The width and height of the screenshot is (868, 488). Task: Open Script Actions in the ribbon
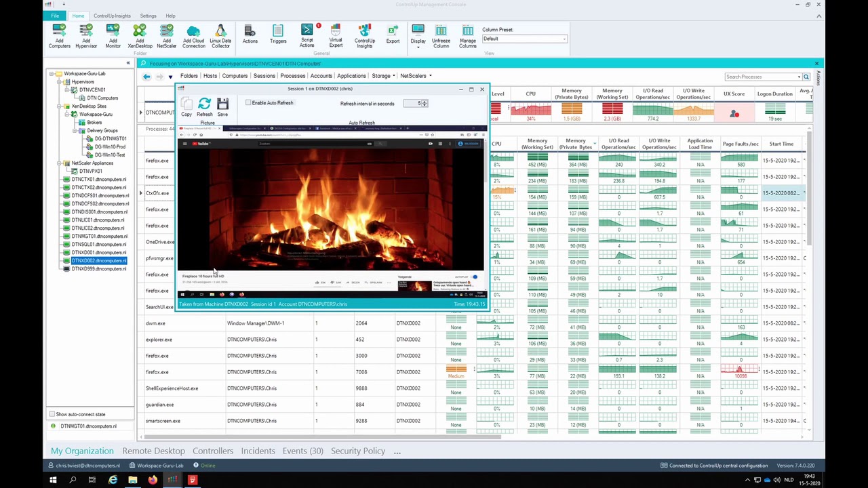point(307,35)
